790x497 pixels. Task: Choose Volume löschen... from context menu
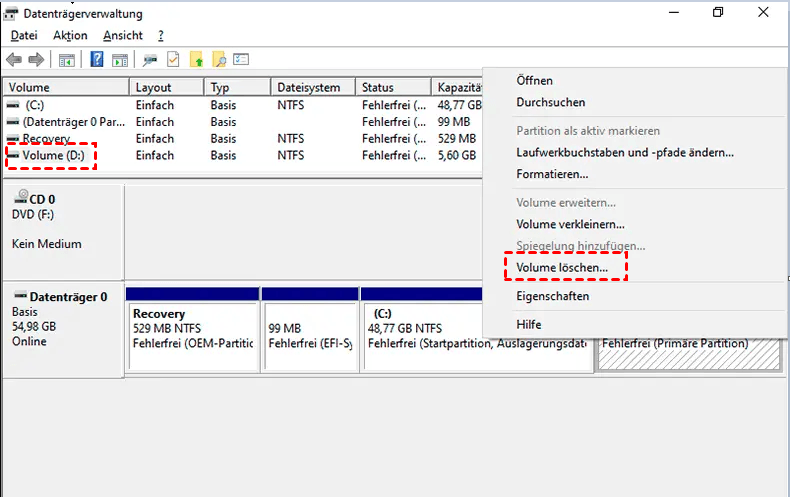[561, 269]
